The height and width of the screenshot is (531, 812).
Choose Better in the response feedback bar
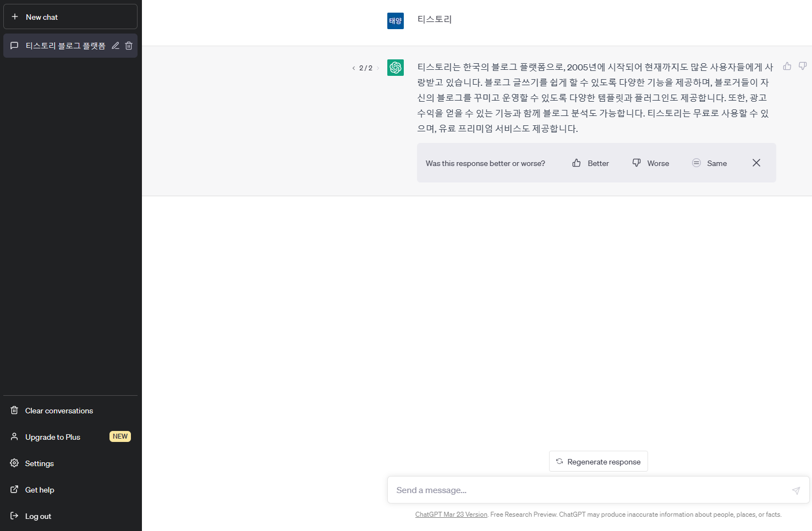tap(590, 163)
